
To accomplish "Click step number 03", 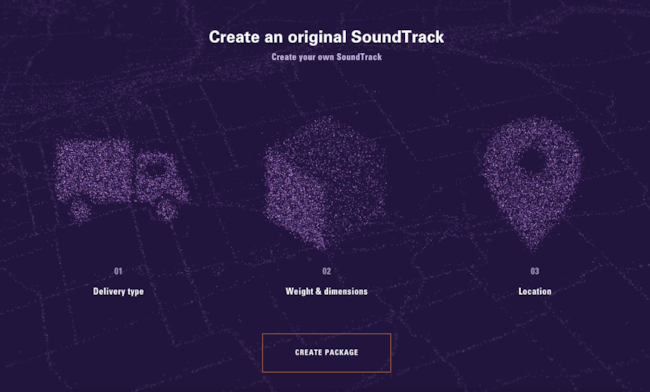I will 535,271.
